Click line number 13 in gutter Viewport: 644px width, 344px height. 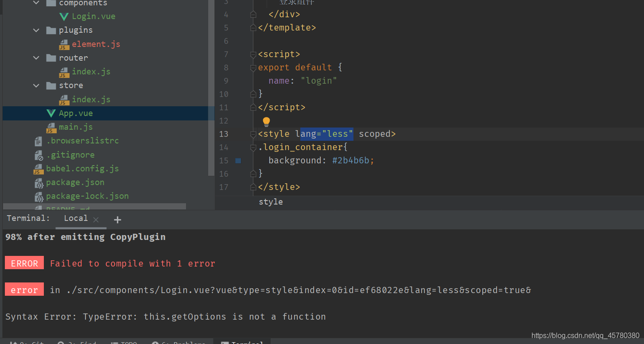click(224, 134)
